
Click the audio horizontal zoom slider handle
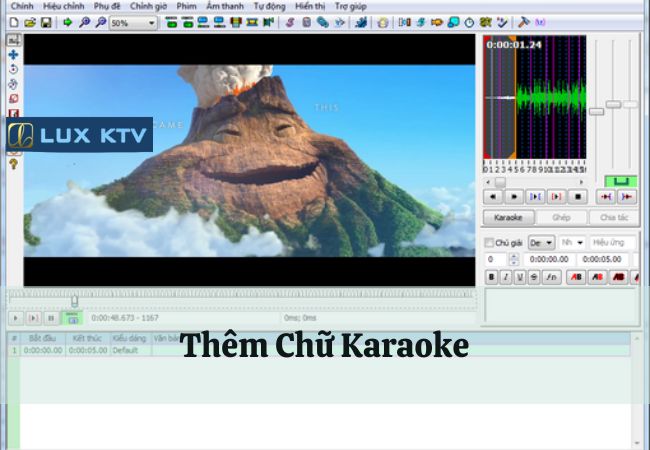(597, 112)
